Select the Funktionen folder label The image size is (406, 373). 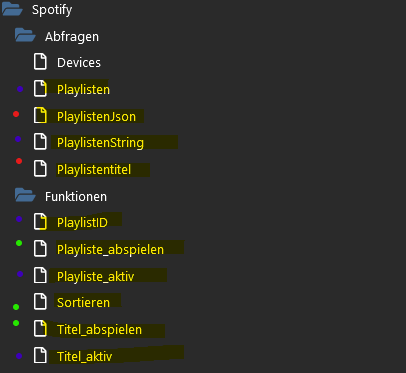coord(76,196)
